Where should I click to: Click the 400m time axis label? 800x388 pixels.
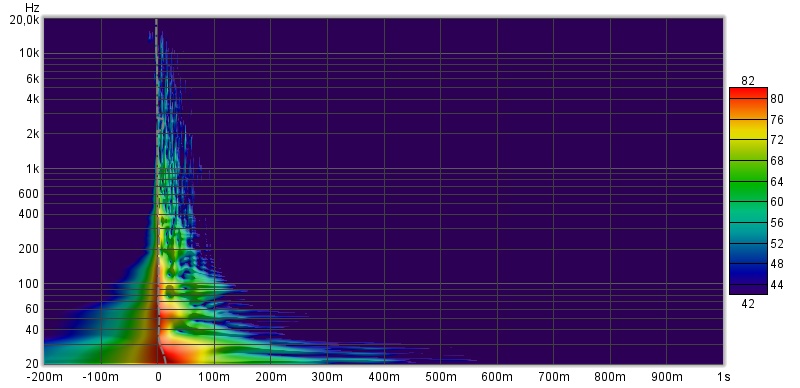[384, 377]
